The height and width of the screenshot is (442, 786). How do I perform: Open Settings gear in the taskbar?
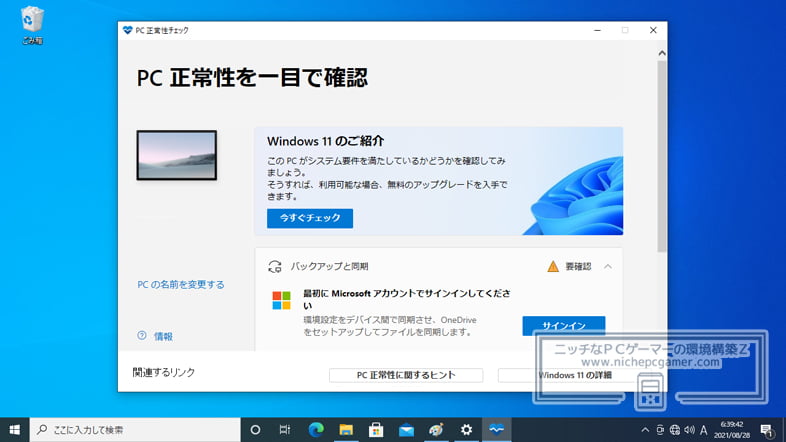click(x=466, y=429)
